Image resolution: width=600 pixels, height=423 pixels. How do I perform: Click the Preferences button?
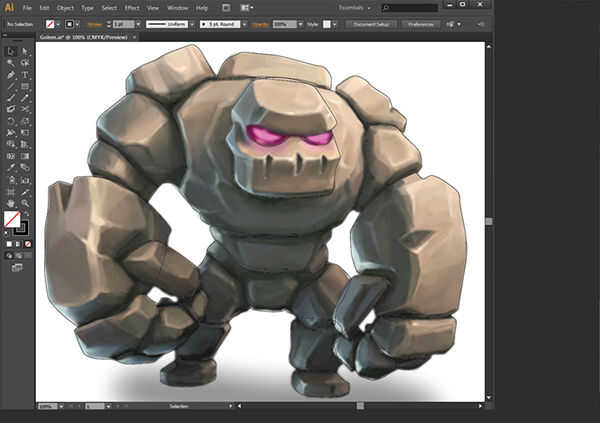[420, 24]
